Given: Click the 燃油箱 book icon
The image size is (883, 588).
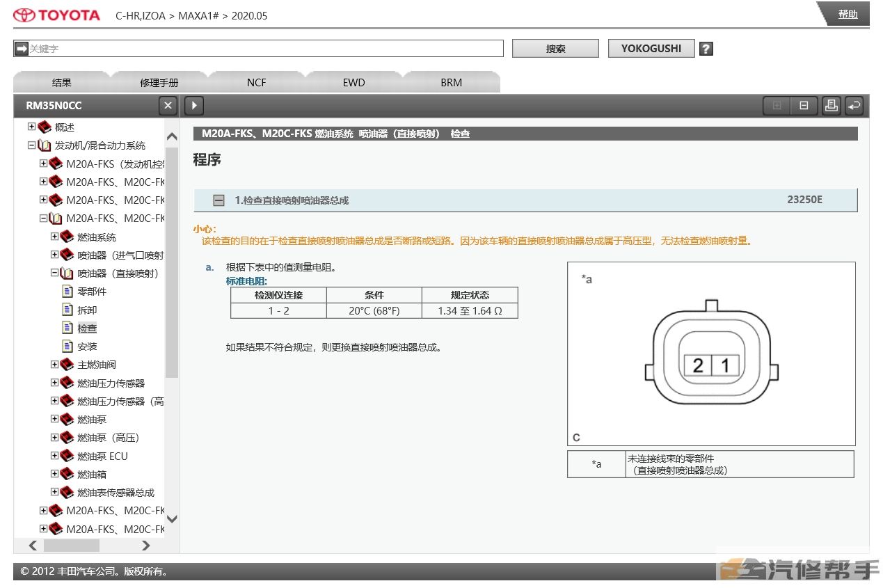Looking at the screenshot, I should [x=67, y=473].
